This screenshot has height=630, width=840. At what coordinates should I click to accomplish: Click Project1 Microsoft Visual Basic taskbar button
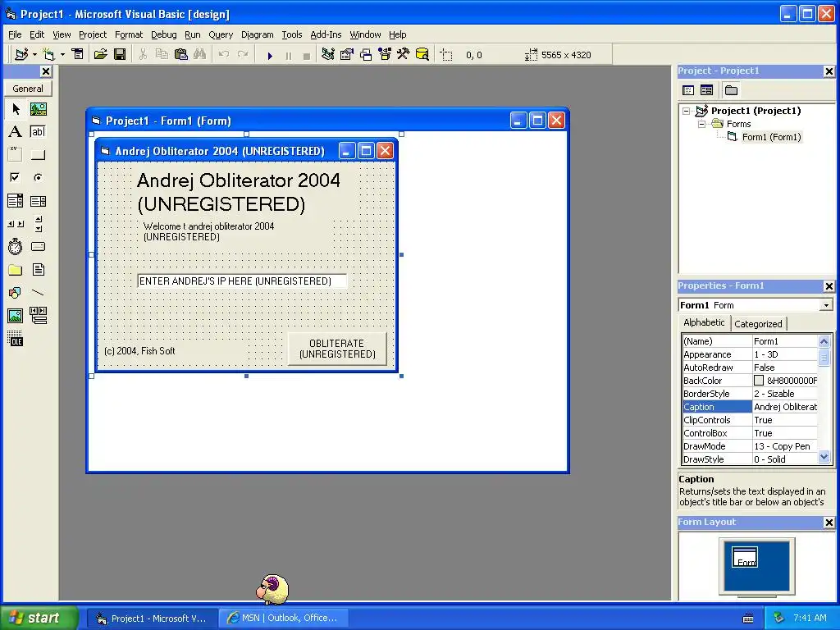click(x=152, y=619)
